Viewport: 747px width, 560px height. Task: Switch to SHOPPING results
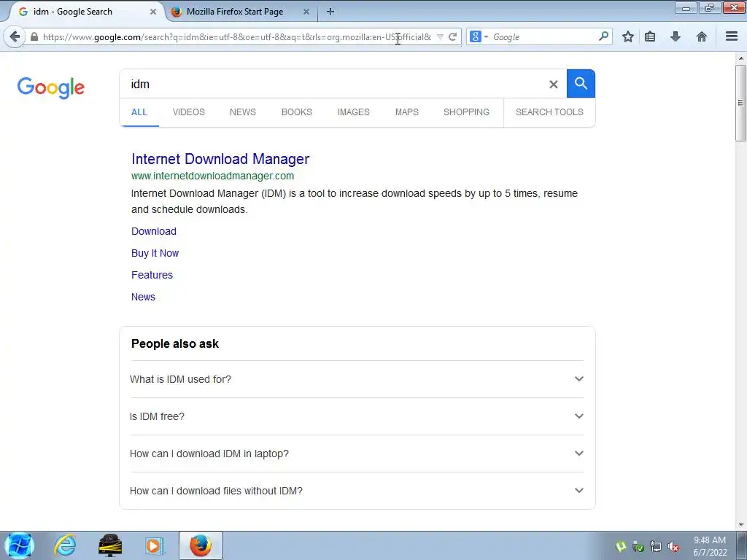(466, 112)
